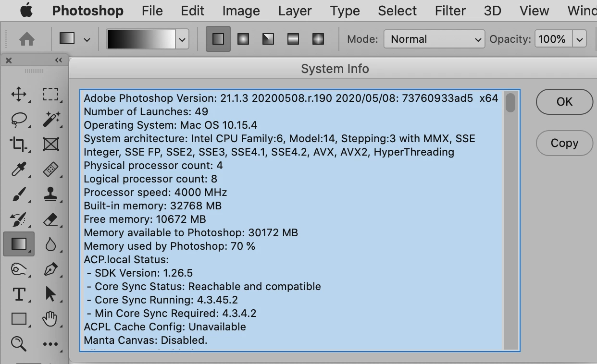Open the Gradient tool preset picker

[x=75, y=39]
